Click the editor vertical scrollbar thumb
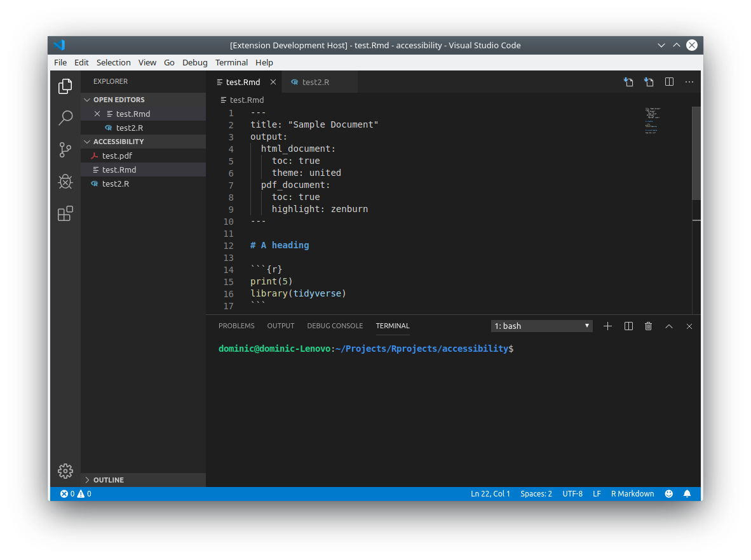Viewport: 751px width, 560px height. click(696, 153)
